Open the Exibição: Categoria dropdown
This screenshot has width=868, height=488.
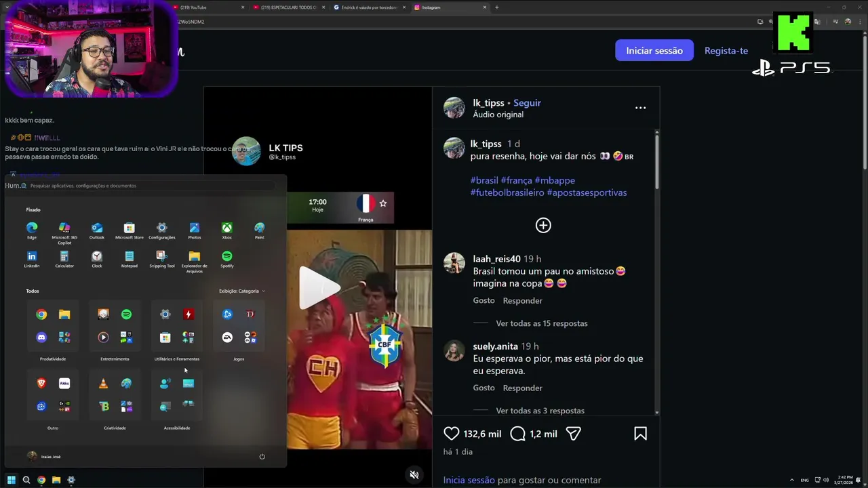pos(241,291)
